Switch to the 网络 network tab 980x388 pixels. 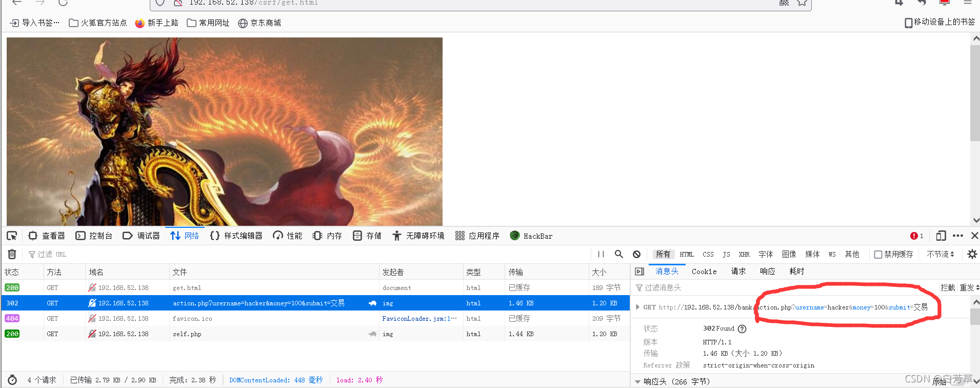point(185,236)
